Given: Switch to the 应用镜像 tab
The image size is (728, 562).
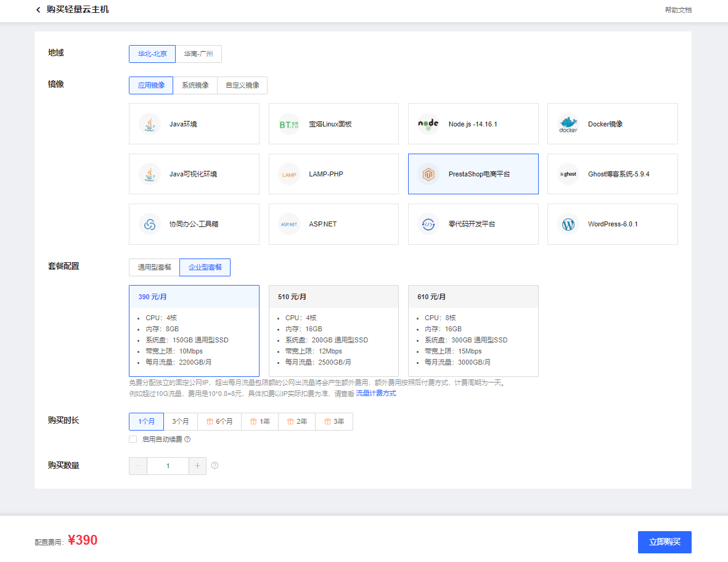Looking at the screenshot, I should pyautogui.click(x=151, y=86).
